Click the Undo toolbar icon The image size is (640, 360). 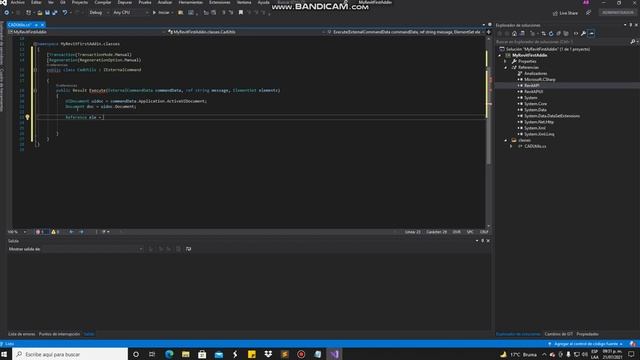64,13
